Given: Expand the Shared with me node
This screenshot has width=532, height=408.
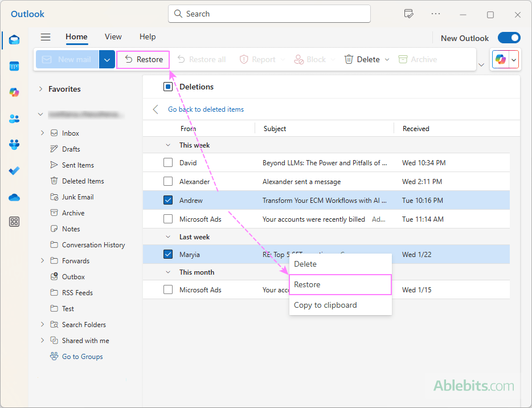Looking at the screenshot, I should click(42, 340).
